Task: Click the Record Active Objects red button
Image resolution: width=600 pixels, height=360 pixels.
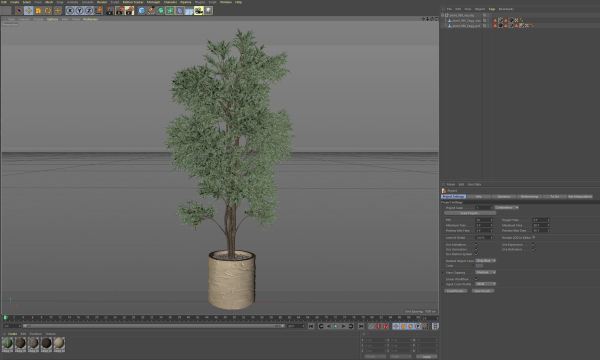Action: click(378, 326)
